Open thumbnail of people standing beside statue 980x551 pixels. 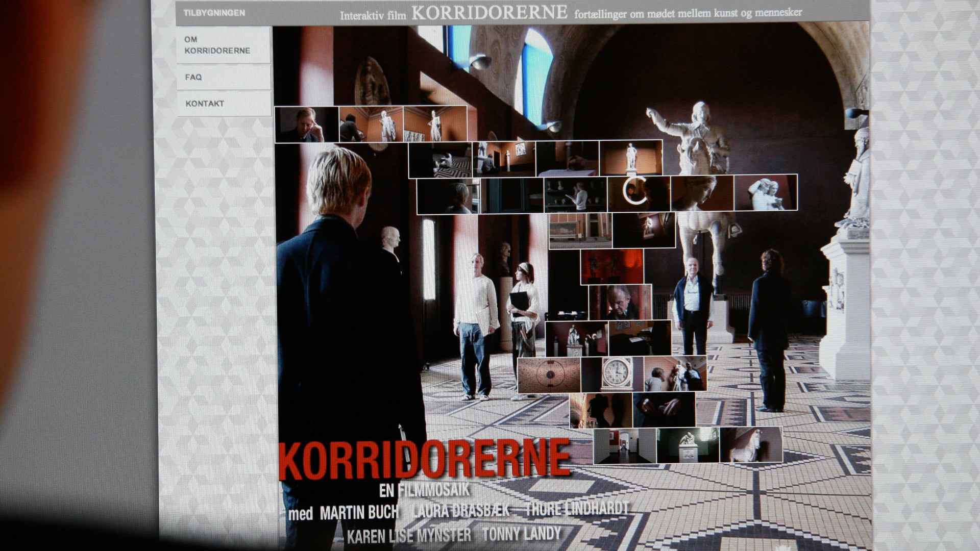[x=675, y=374]
